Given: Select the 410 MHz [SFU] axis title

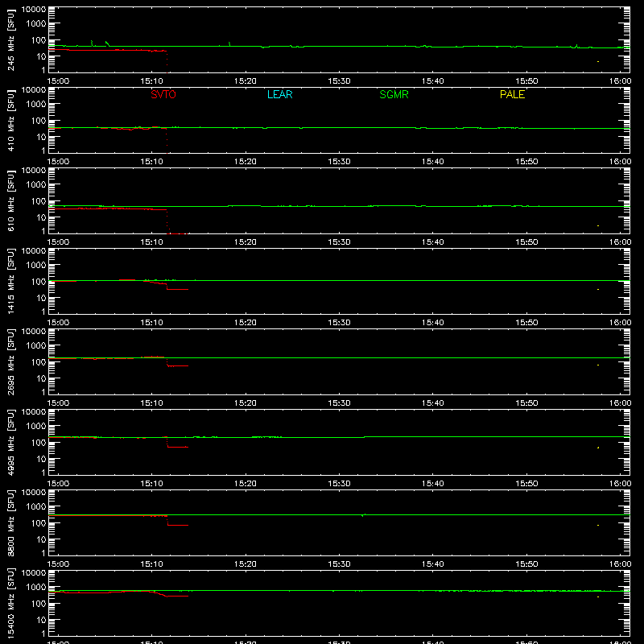Looking at the screenshot, I should point(11,120).
